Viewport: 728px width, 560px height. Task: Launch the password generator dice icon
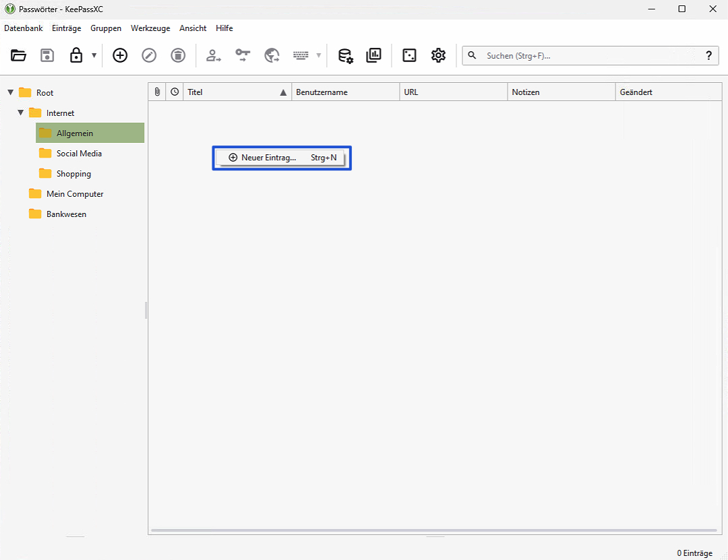409,56
